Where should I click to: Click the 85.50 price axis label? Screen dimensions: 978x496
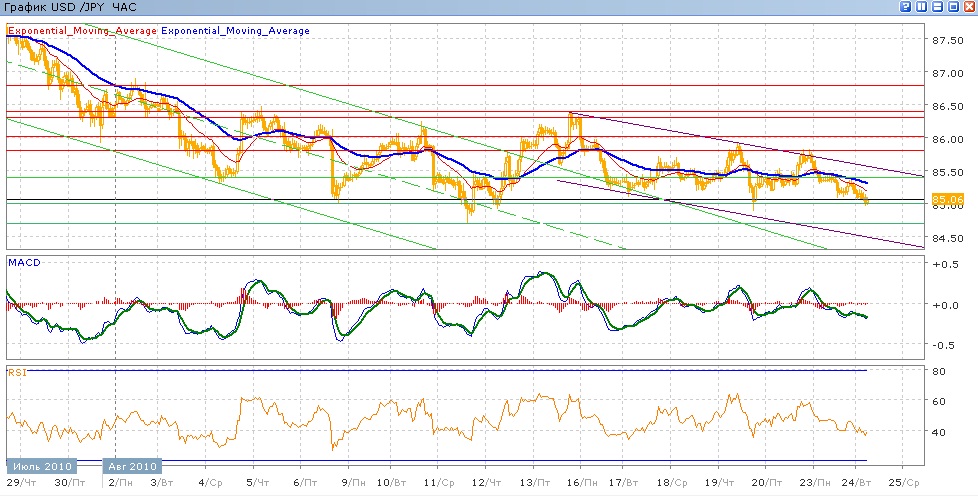(947, 172)
